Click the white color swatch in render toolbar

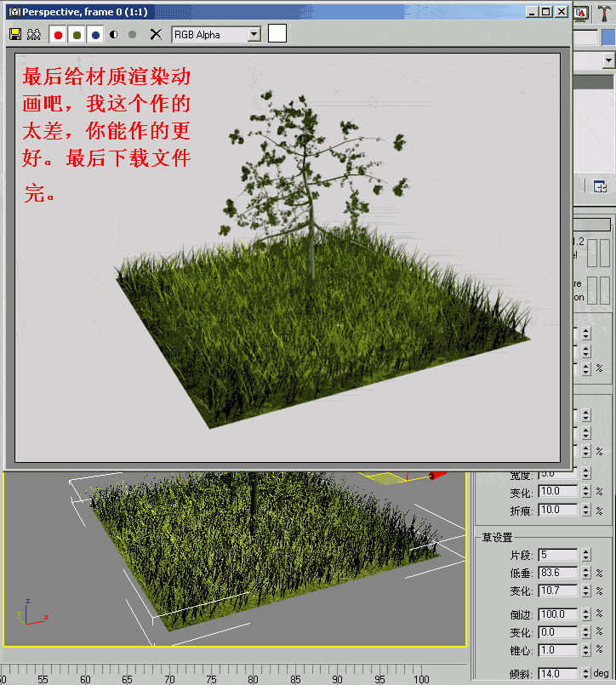(277, 34)
